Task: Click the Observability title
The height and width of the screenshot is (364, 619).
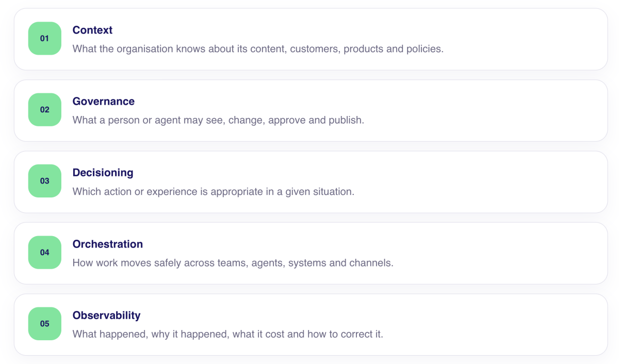Action: [x=107, y=315]
